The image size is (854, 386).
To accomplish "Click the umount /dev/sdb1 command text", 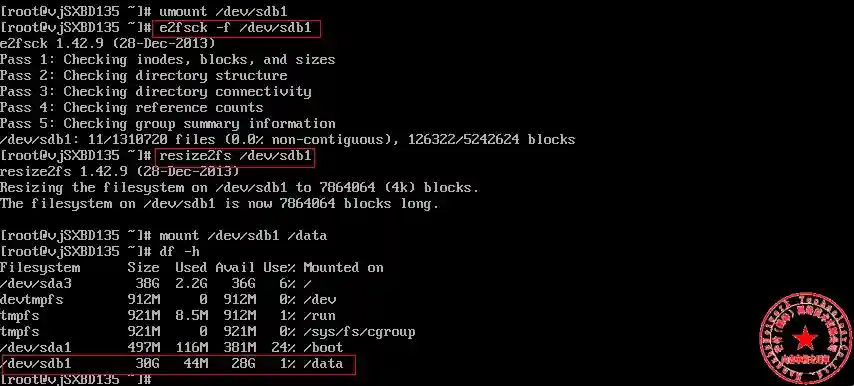I will [x=223, y=11].
